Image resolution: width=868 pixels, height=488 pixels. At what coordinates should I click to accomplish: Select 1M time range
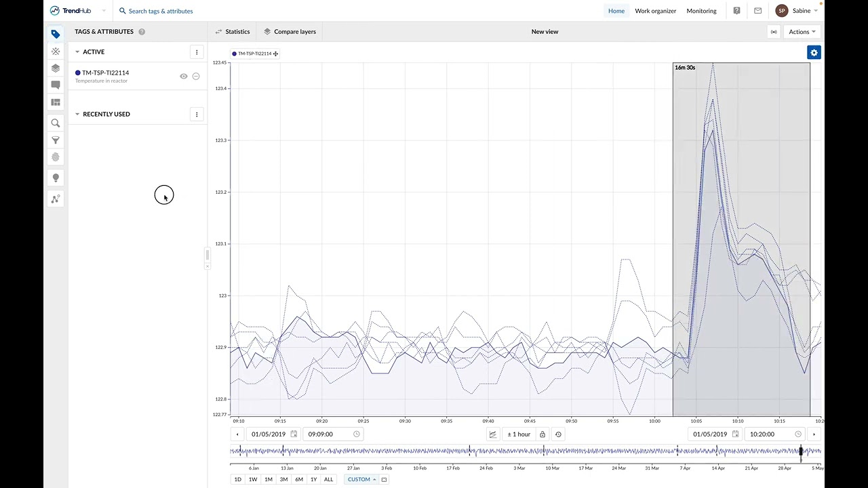point(269,479)
